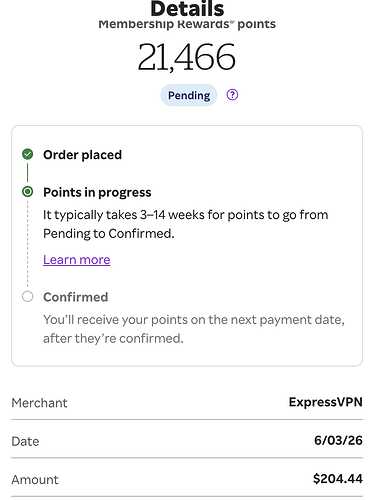Click the Amount row label
The image size is (376, 500).
[x=35, y=480]
